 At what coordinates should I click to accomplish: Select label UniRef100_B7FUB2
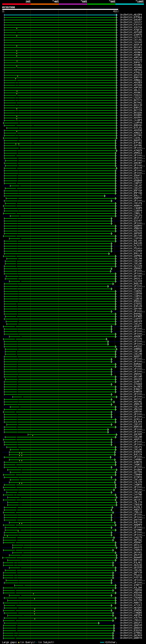[x=131, y=143]
